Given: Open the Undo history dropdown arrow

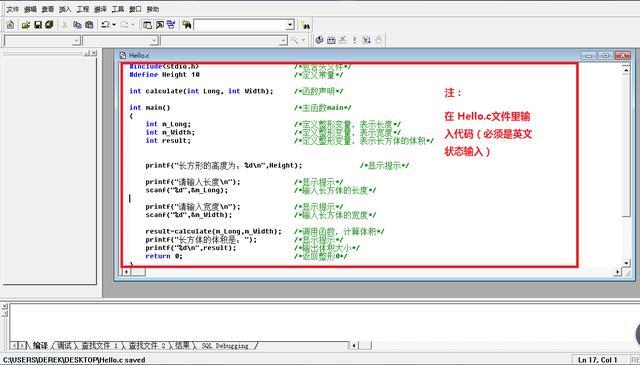Looking at the screenshot, I should 114,25.
